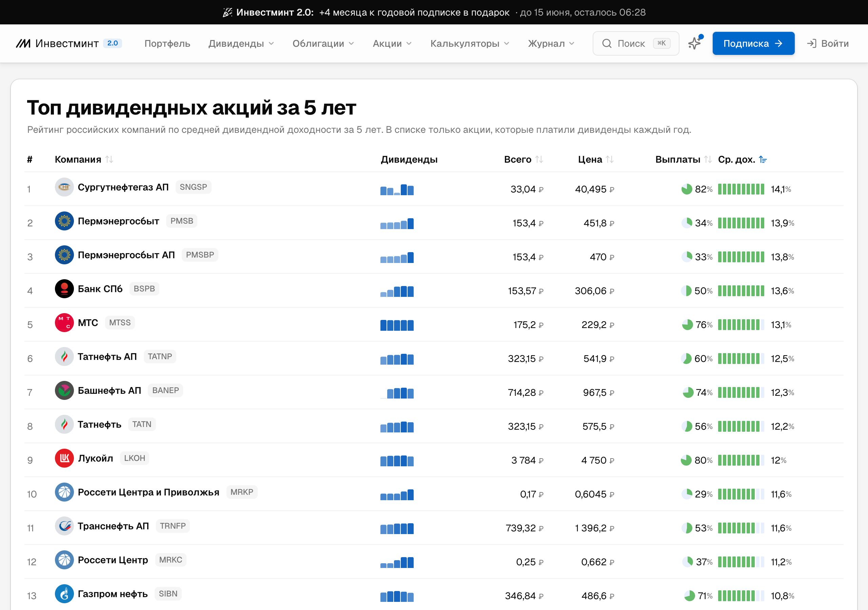Image resolution: width=868 pixels, height=610 pixels.
Task: Open Пермэнергосбыт АП company link
Action: 126,255
